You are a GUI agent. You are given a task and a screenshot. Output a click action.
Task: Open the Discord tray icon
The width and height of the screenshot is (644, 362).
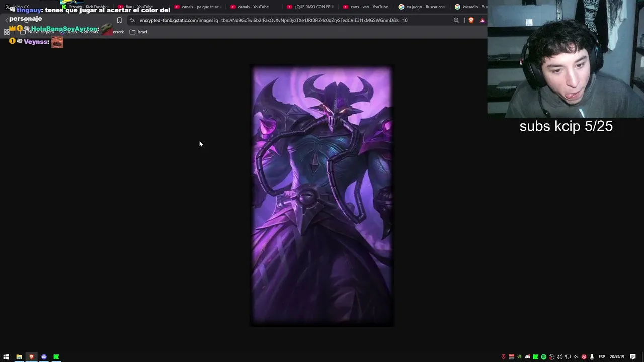coord(527,357)
